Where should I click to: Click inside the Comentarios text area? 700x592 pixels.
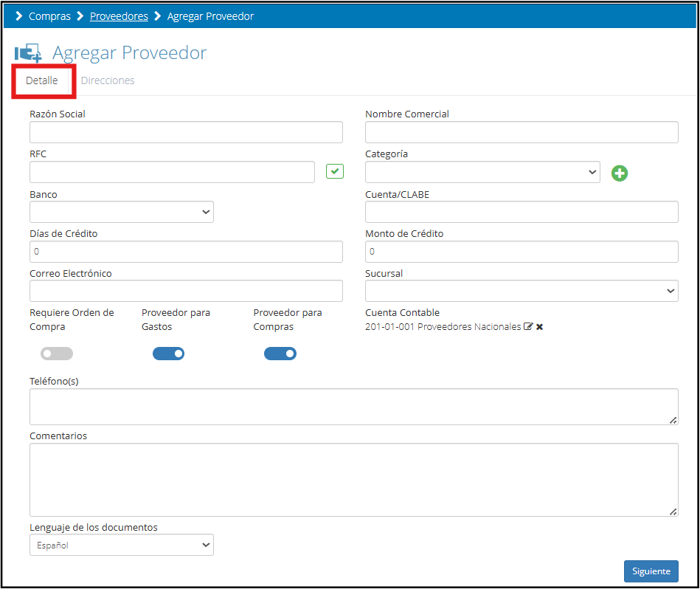pos(353,480)
